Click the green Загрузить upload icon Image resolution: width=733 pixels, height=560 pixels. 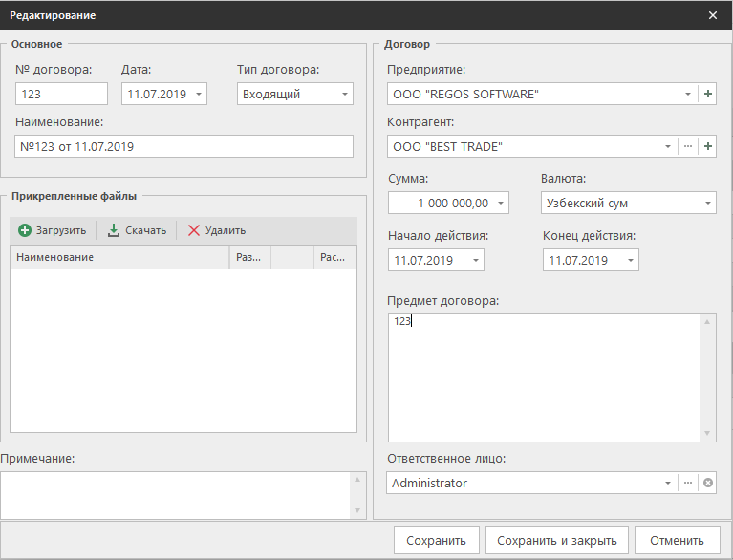(x=25, y=230)
